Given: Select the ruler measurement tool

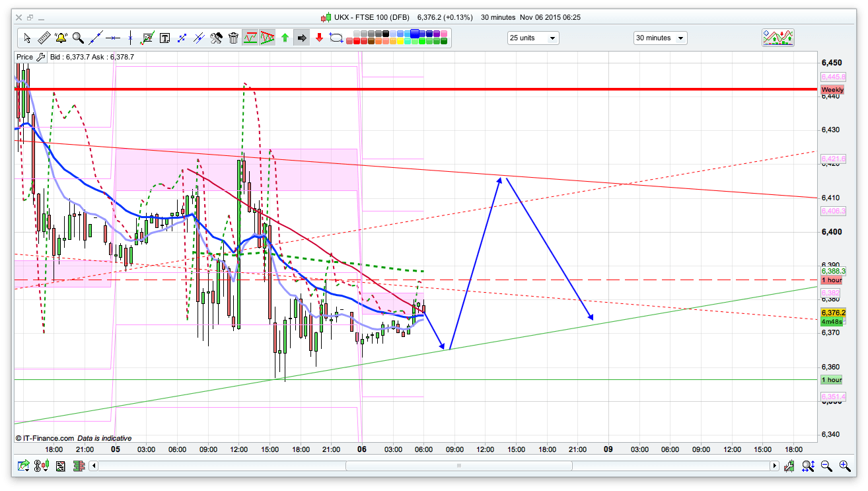Looking at the screenshot, I should click(x=44, y=38).
